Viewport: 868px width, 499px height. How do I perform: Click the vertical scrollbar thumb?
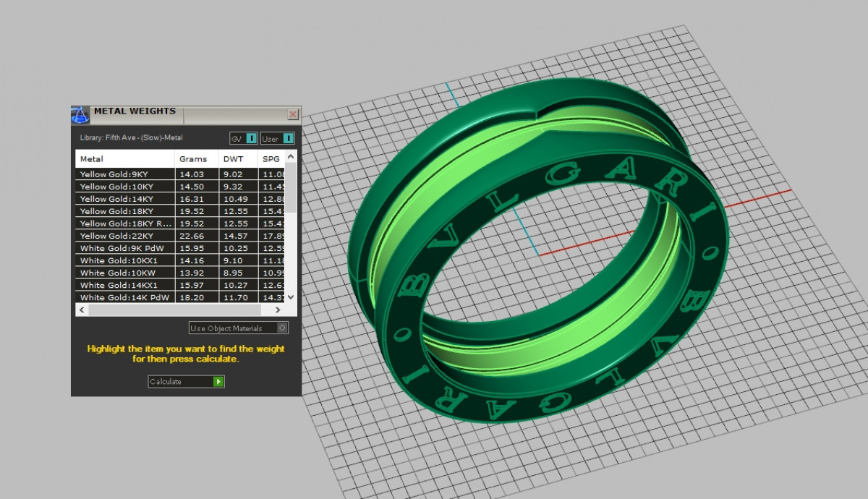tap(291, 188)
